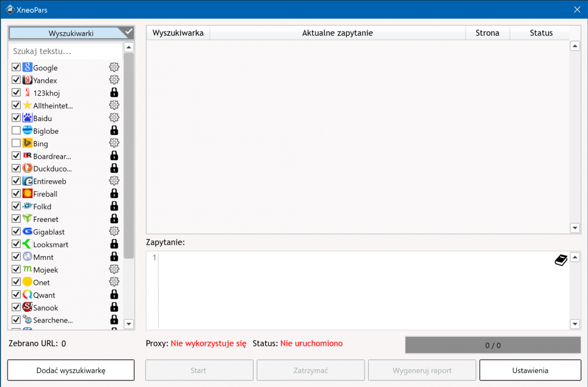Image resolution: width=588 pixels, height=387 pixels.
Task: Open Google search engine settings gear
Action: 114,67
